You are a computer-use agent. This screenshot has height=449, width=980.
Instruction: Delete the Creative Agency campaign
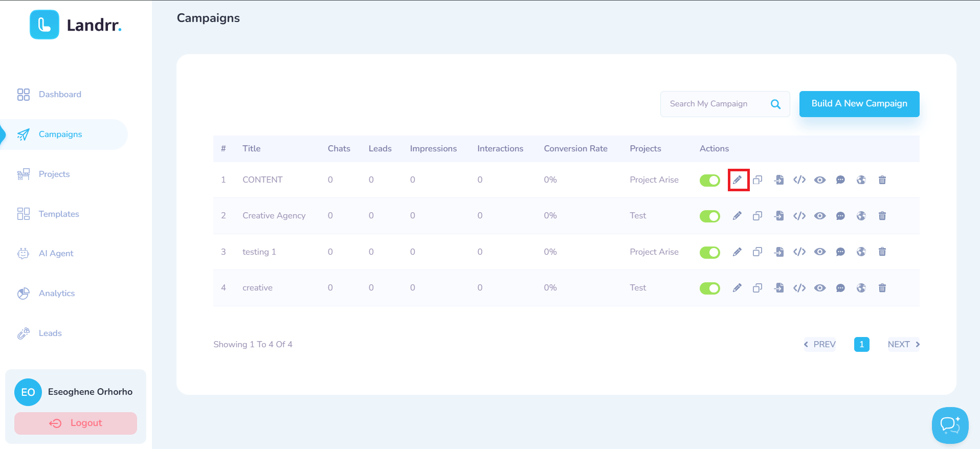click(882, 216)
